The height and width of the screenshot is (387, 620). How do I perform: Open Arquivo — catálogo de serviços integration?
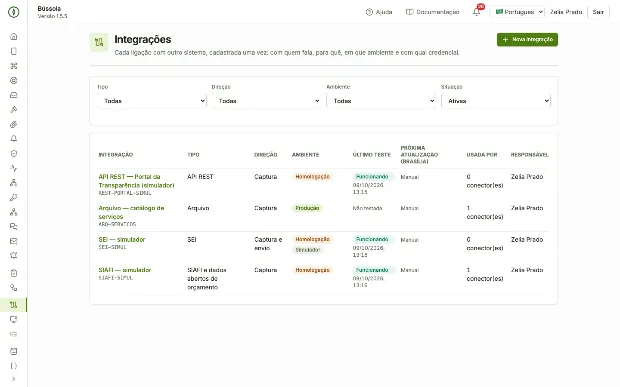coord(131,212)
